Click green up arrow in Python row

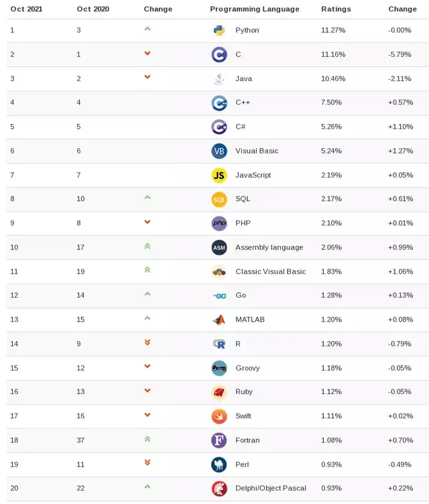pyautogui.click(x=147, y=29)
